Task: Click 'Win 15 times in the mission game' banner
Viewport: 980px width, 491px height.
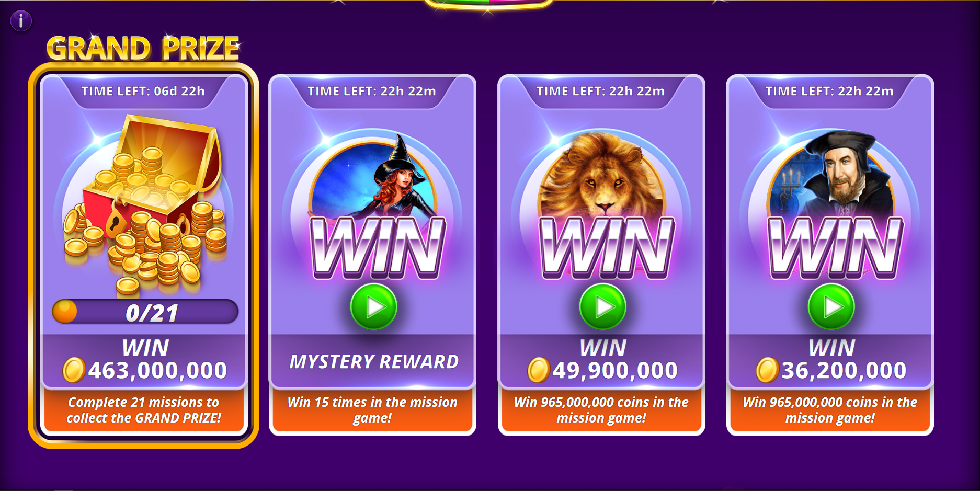Action: pyautogui.click(x=372, y=410)
